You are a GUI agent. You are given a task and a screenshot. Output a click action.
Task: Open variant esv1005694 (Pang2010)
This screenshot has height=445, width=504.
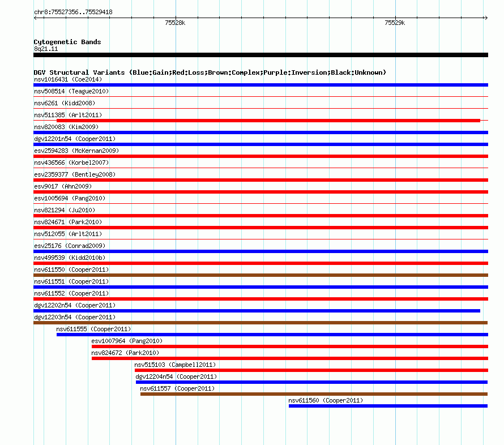(x=70, y=198)
